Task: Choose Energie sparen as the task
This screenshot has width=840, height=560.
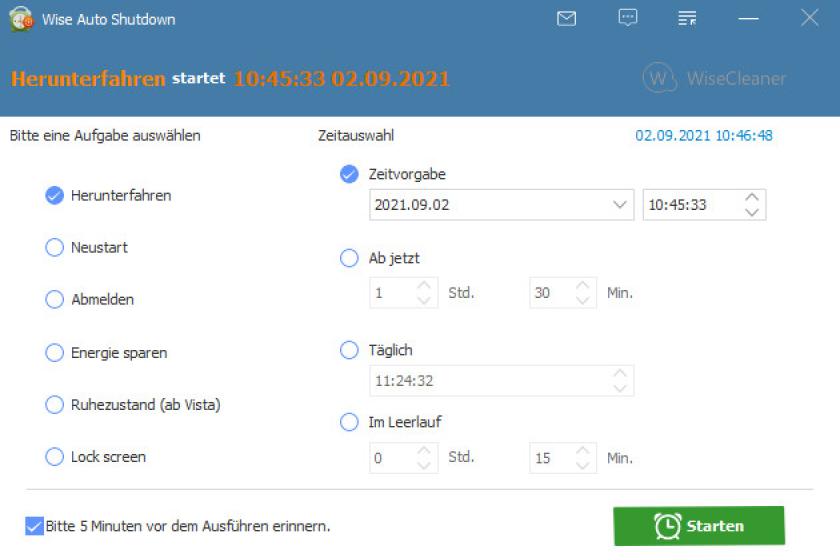Action: click(106, 353)
